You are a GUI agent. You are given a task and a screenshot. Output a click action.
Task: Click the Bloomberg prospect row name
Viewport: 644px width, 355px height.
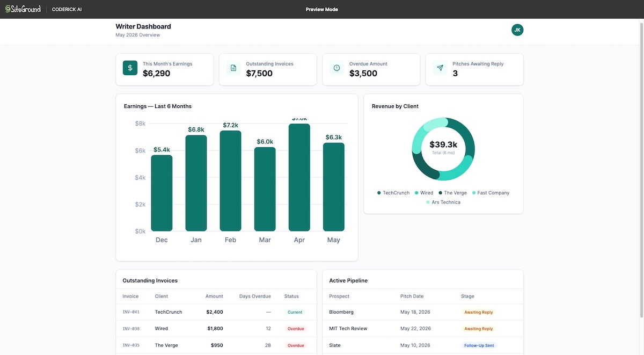pyautogui.click(x=341, y=312)
